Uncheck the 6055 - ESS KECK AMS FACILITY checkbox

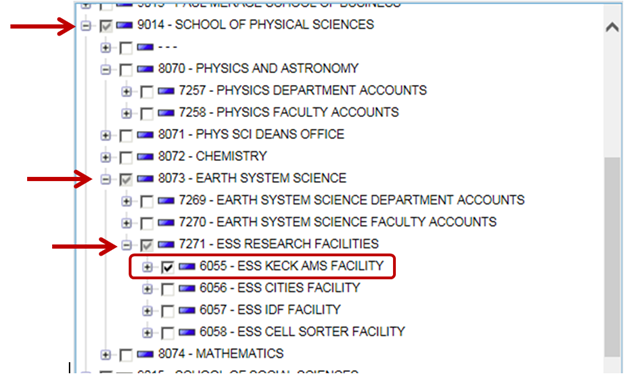pos(168,267)
